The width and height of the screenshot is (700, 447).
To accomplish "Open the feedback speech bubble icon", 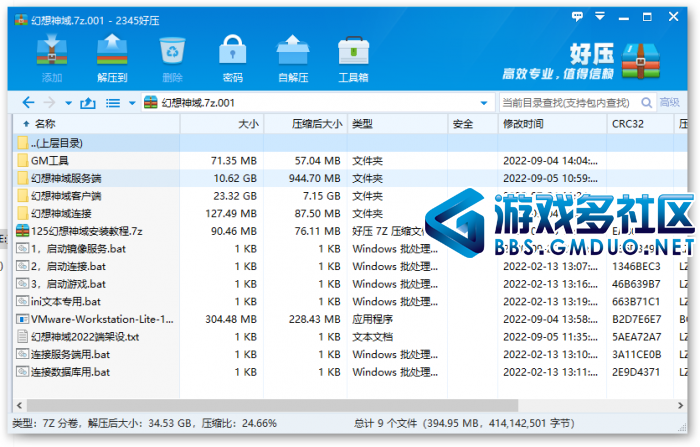I will coord(577,17).
